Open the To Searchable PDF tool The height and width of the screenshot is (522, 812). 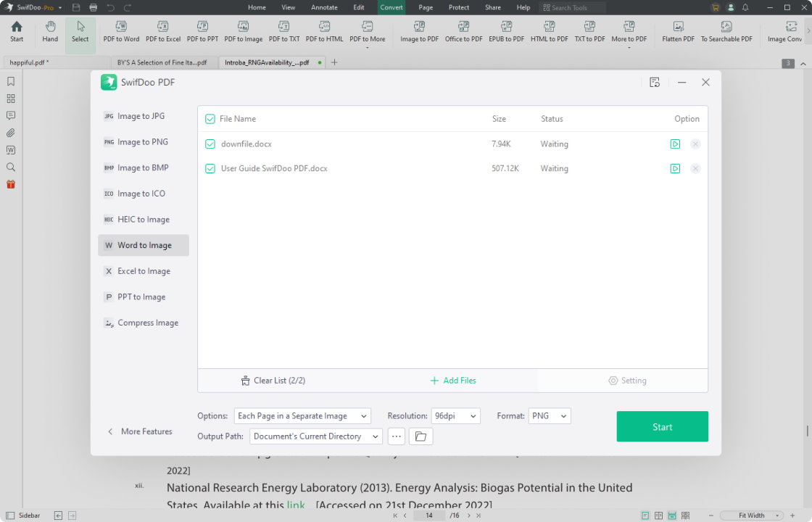(726, 32)
